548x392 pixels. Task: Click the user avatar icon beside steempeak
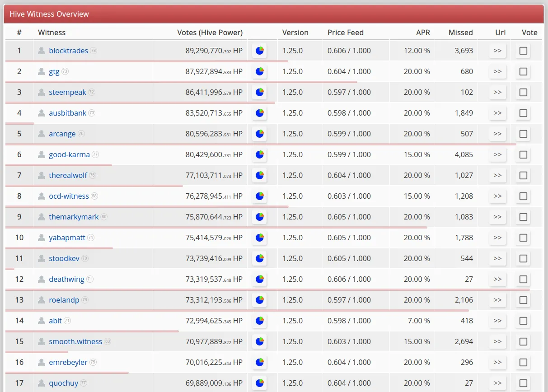pos(42,92)
